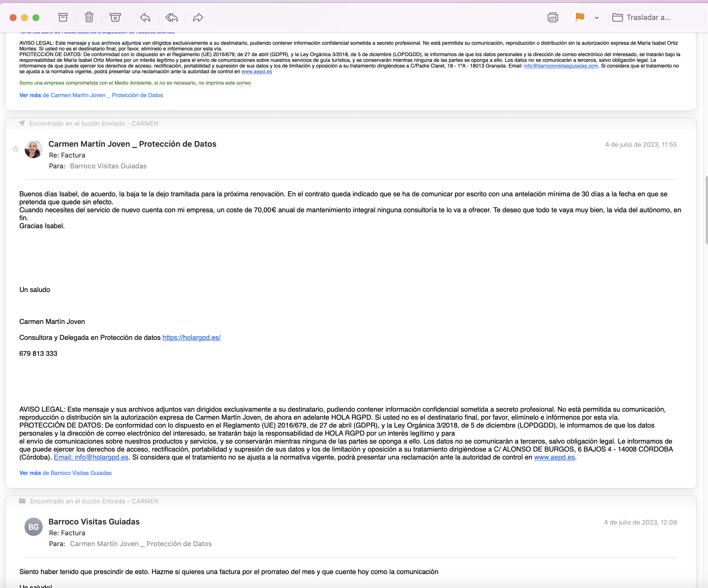Open the info@barrocovisitasguiadas.com link
This screenshot has width=708, height=588.
coord(561,66)
